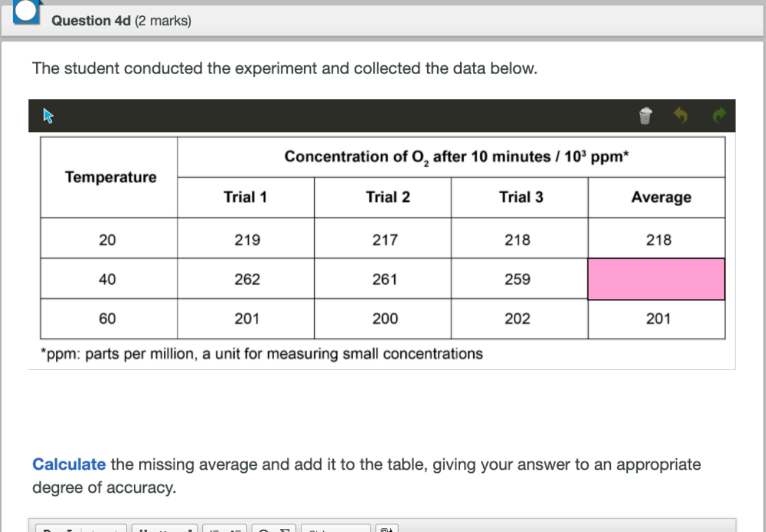766x532 pixels.
Task: Click the trash can delete icon
Action: (645, 115)
